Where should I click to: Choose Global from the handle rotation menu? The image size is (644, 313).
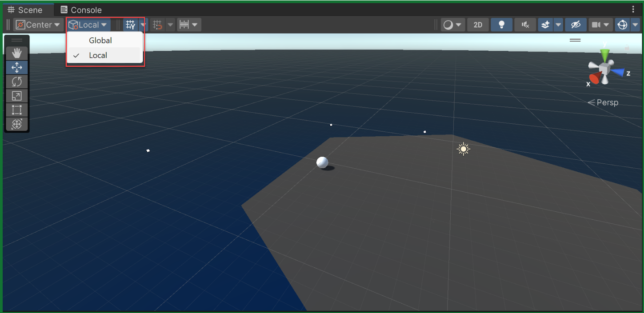click(100, 40)
